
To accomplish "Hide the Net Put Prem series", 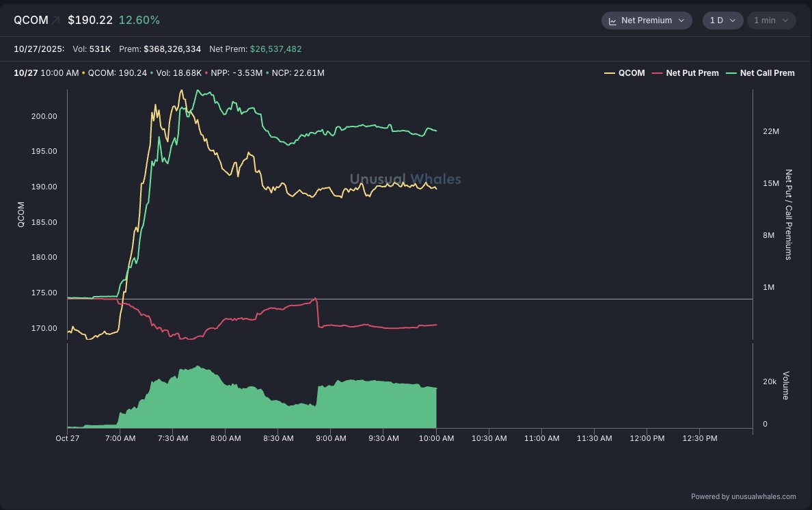I will (692, 73).
